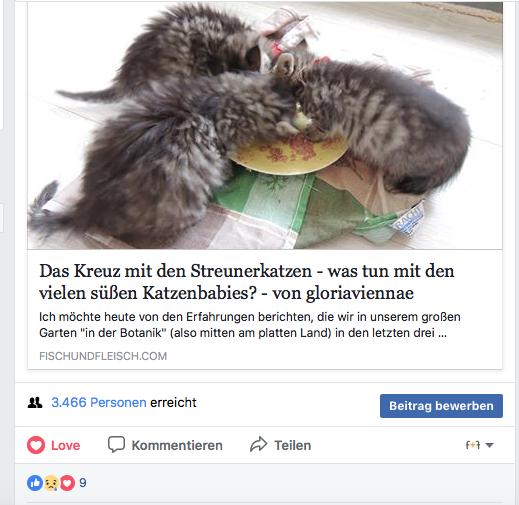Image resolution: width=519 pixels, height=505 pixels.
Task: Open the blue thumbs-up reaction list
Action: [x=35, y=483]
